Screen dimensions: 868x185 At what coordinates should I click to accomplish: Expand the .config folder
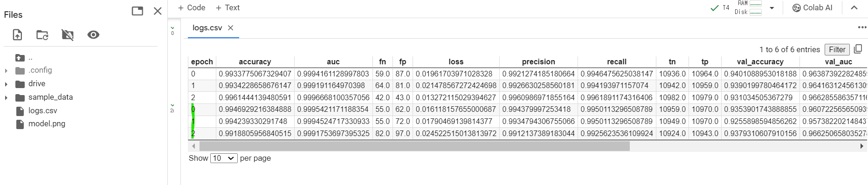click(x=6, y=71)
